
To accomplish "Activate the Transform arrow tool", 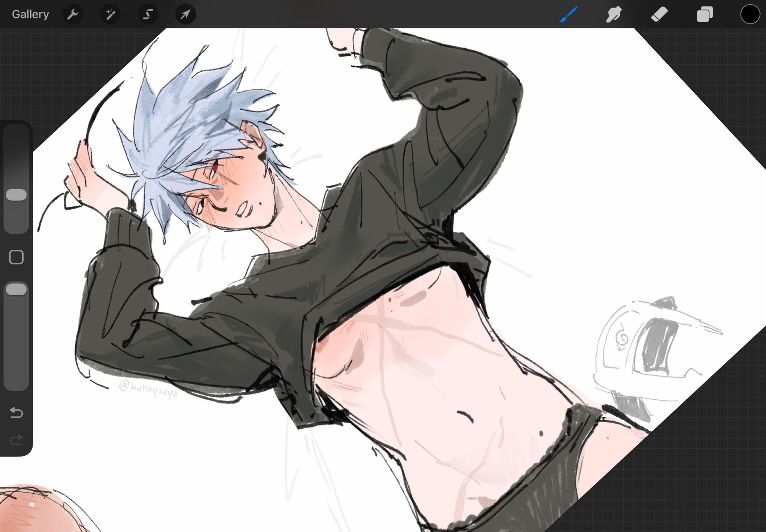I will (185, 15).
